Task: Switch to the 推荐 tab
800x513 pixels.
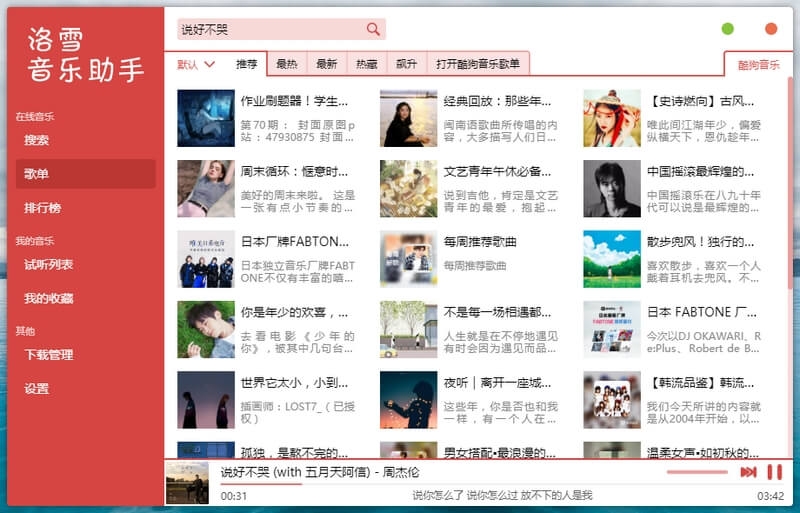Action: pos(246,64)
